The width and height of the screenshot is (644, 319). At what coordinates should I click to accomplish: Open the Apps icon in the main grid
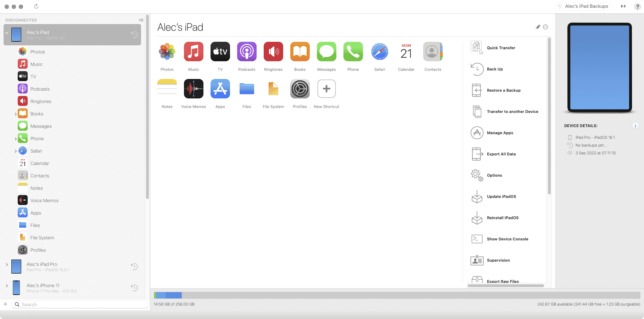point(220,89)
